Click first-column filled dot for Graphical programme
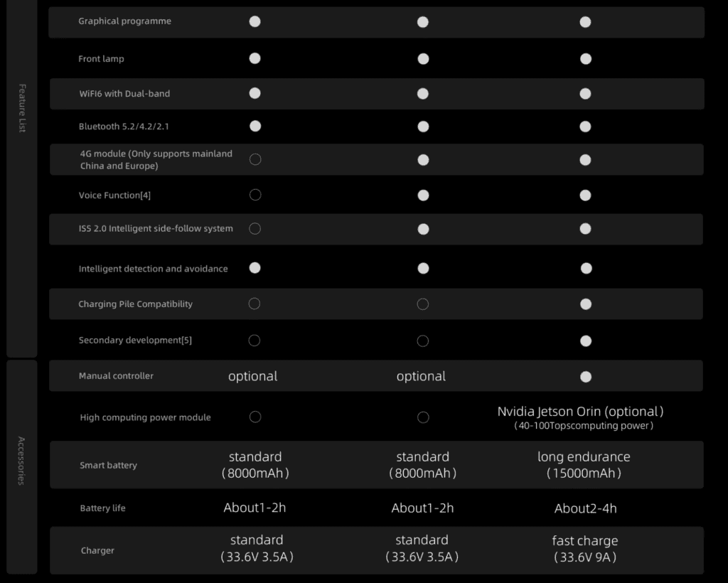This screenshot has width=728, height=583. pos(255,21)
